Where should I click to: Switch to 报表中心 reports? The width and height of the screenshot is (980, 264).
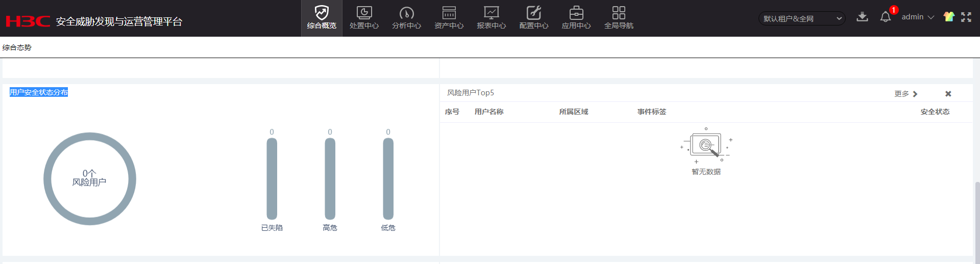[491, 18]
